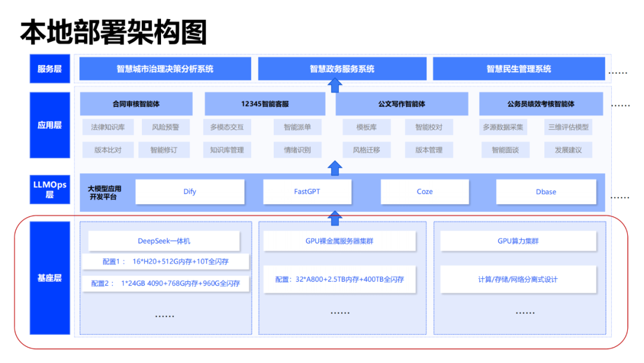Click the 大模型应用开发平台 label
The width and height of the screenshot is (644, 363).
click(x=104, y=193)
